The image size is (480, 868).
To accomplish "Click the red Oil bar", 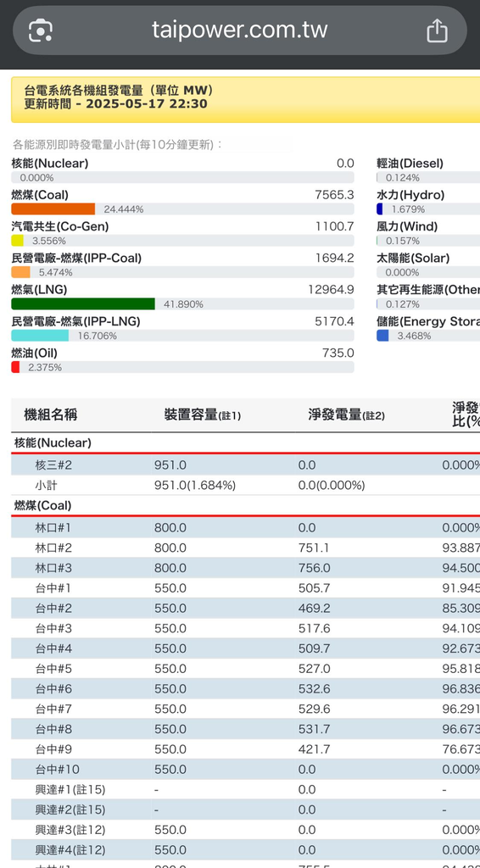I will (15, 367).
